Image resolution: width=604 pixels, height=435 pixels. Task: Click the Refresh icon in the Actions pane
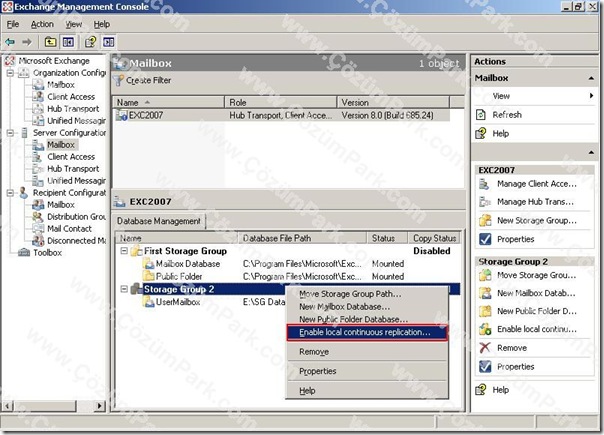(481, 115)
